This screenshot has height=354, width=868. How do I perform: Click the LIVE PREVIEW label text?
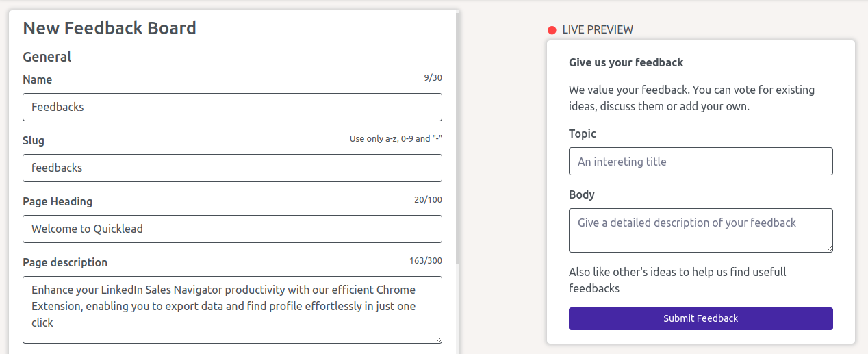[598, 30]
